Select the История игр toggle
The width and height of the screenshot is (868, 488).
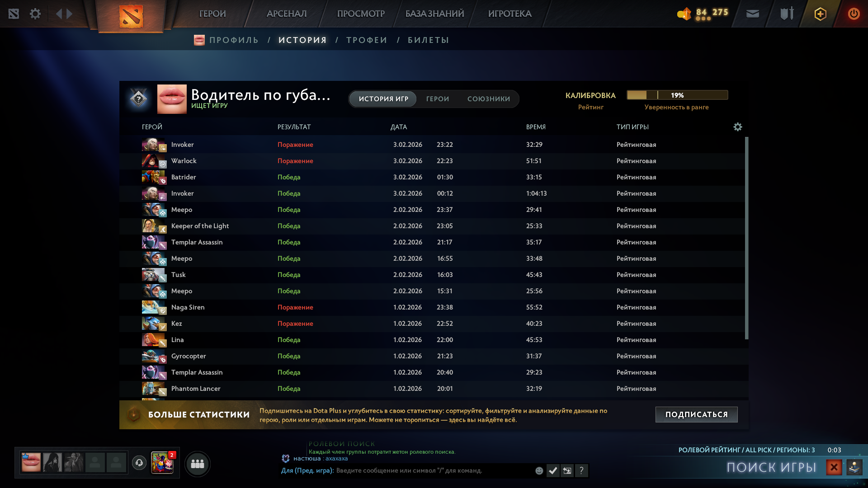pyautogui.click(x=383, y=99)
